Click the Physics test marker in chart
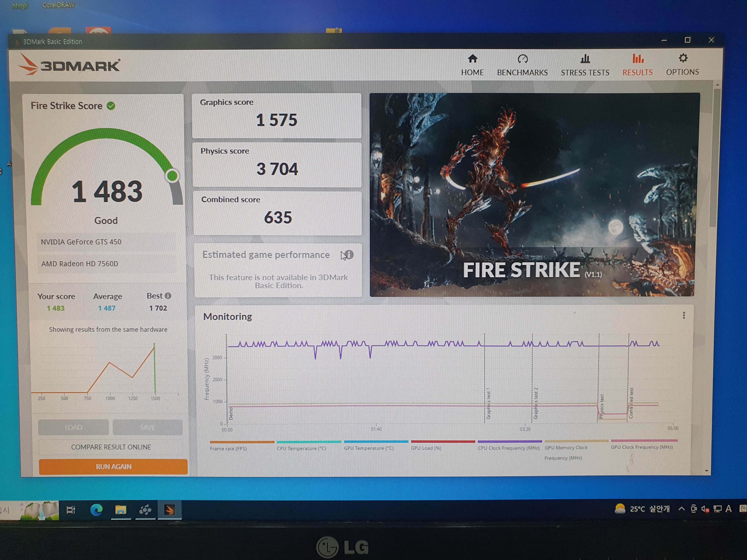The image size is (747, 560). coord(601,406)
